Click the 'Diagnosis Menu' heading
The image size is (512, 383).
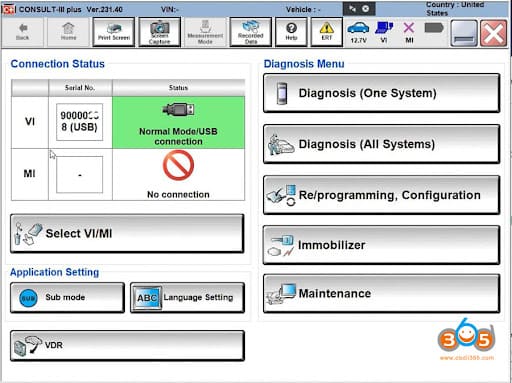(304, 64)
